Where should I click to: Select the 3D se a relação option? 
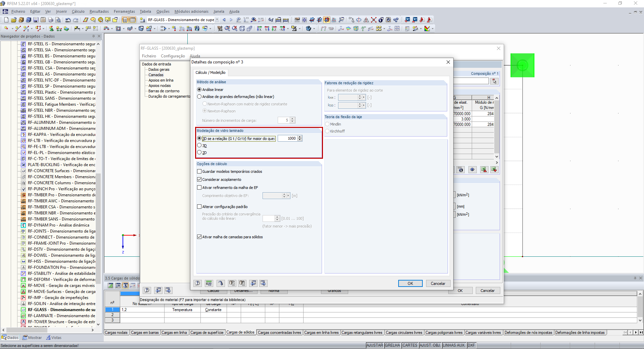click(x=199, y=138)
